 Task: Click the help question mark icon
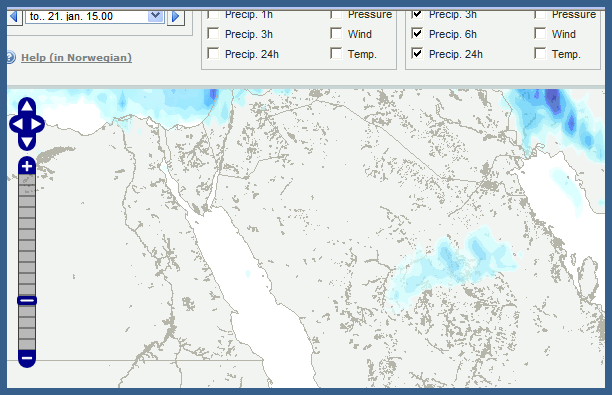(11, 57)
